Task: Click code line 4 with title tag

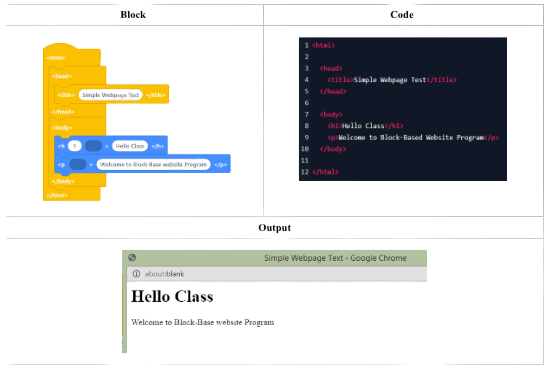Action: pyautogui.click(x=392, y=80)
